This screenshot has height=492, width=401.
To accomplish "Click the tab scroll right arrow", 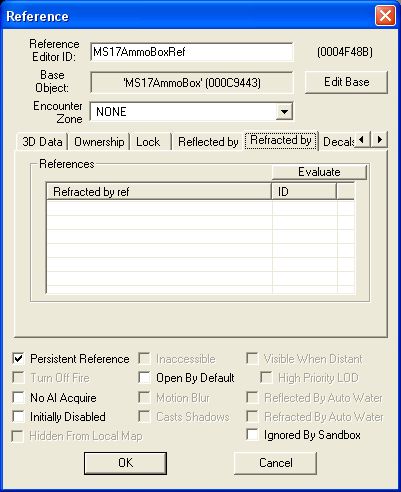I will (x=379, y=139).
